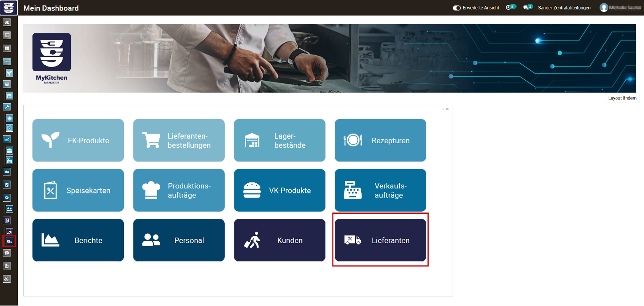Minimize the dashboard tile widget panel
Image resolution: width=644 pixels, height=306 pixels.
coord(443,109)
